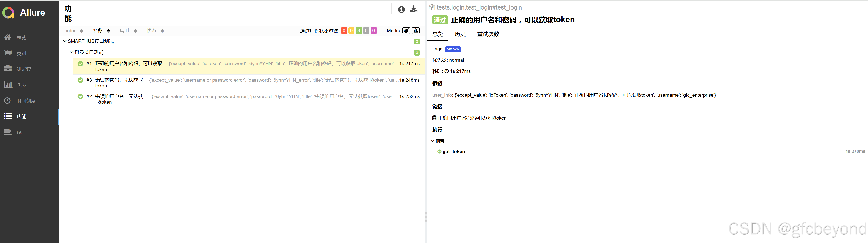
Task: Toggle the flaky bomb mark filter
Action: click(406, 31)
